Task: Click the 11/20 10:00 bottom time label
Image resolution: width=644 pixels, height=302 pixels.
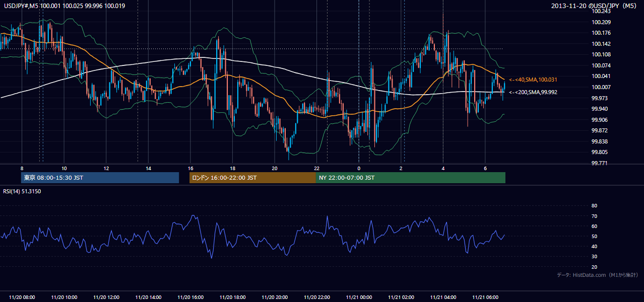Action: (64, 297)
